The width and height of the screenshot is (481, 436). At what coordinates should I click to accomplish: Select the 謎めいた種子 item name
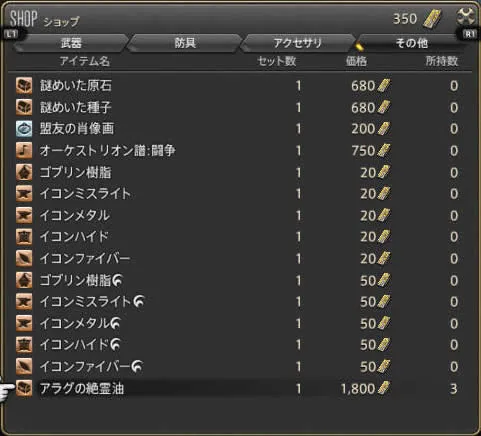point(76,107)
